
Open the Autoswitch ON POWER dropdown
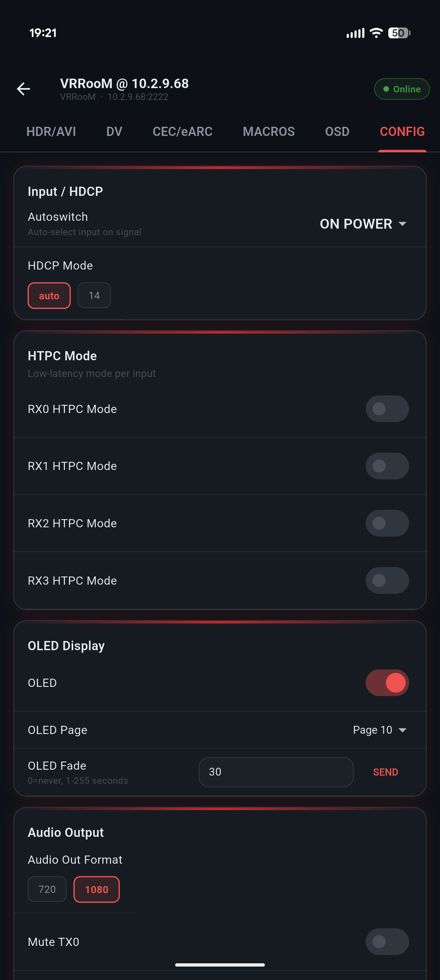[x=363, y=224]
